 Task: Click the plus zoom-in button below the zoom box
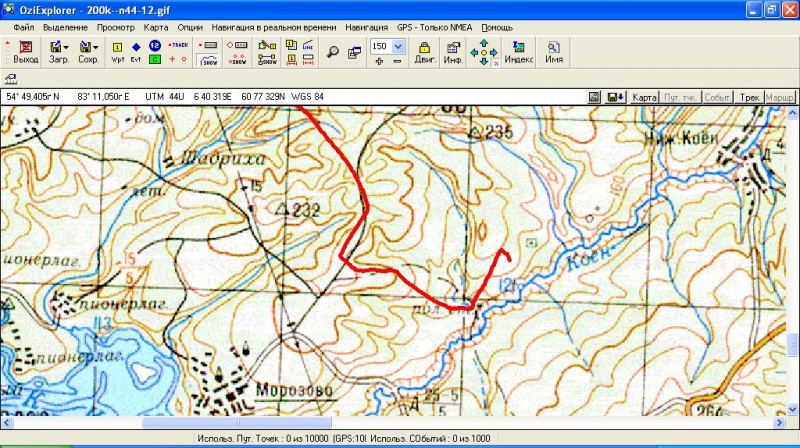coord(379,62)
